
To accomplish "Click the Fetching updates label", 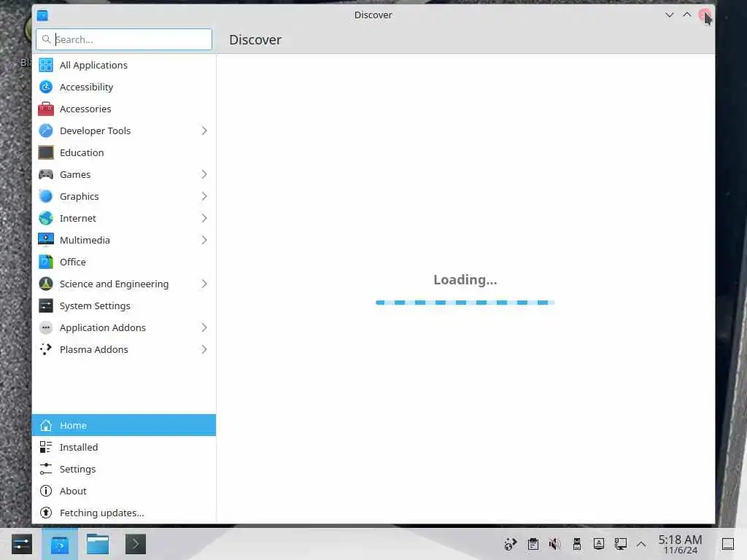I will [101, 513].
